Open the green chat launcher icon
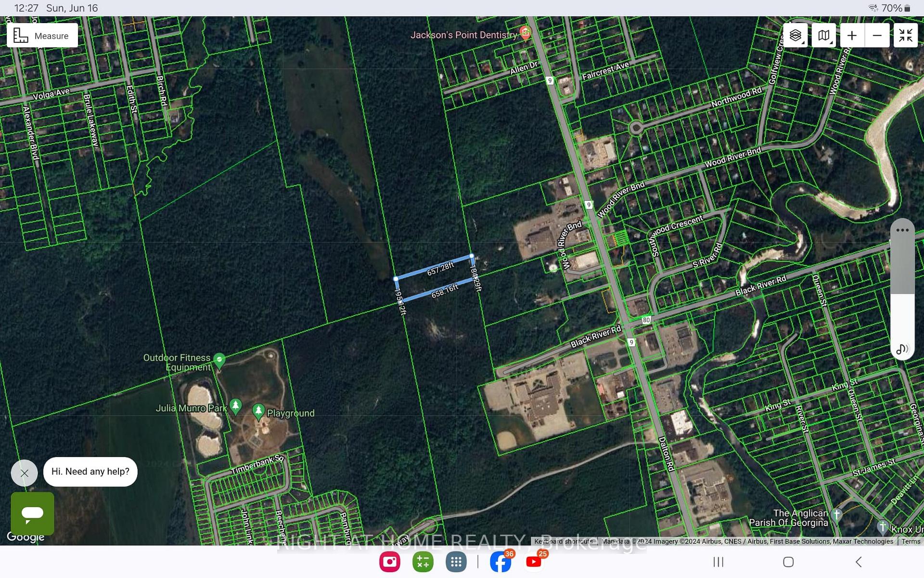Viewport: 924px width, 578px height. coord(32,513)
